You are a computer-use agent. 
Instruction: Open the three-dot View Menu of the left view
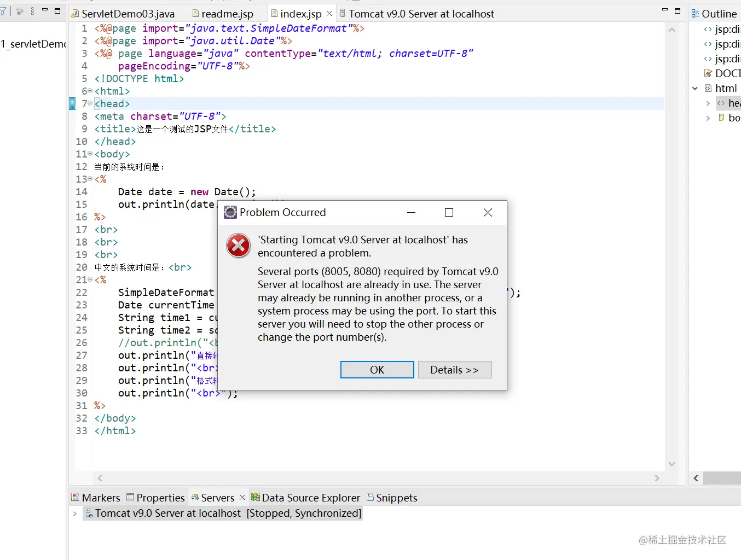click(x=32, y=11)
